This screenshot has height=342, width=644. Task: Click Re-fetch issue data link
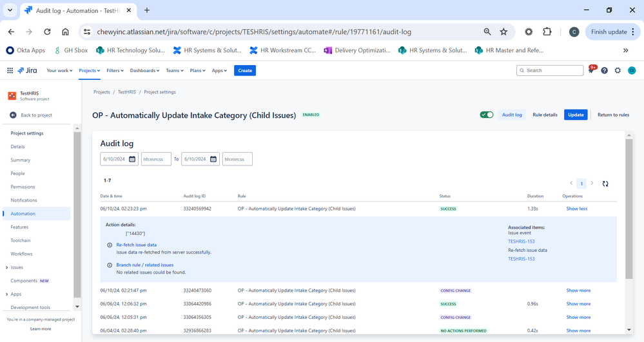pos(137,245)
